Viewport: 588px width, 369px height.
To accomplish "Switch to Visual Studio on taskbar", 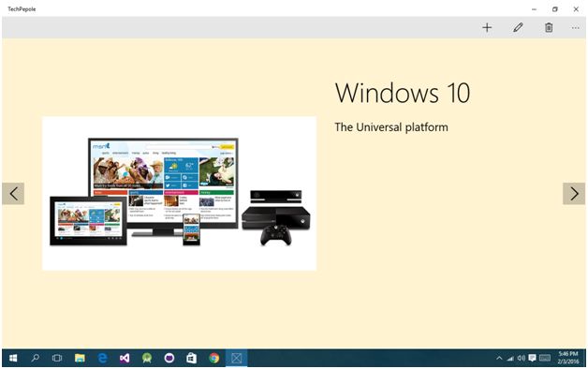I will 125,358.
